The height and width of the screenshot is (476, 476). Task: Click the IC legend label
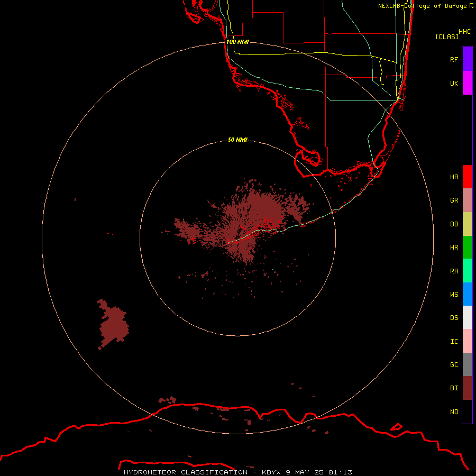[x=454, y=341]
